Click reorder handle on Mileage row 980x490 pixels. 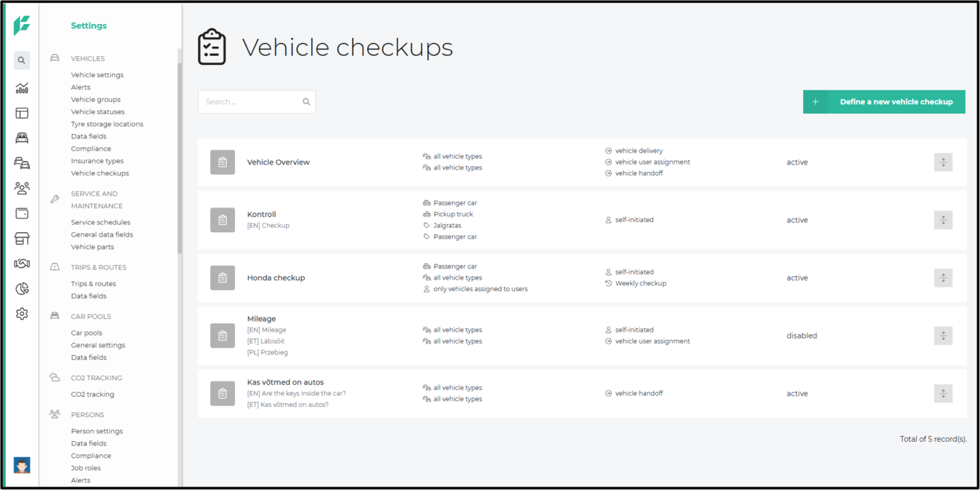click(943, 336)
